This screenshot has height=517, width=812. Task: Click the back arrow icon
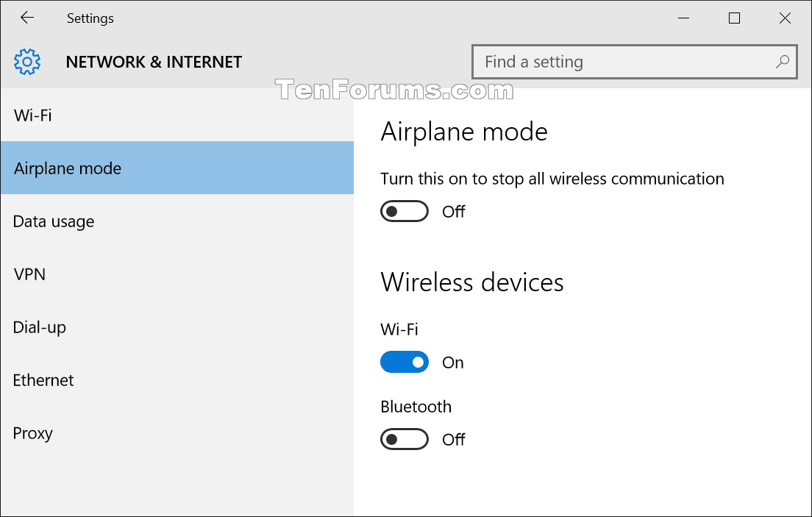tap(27, 18)
